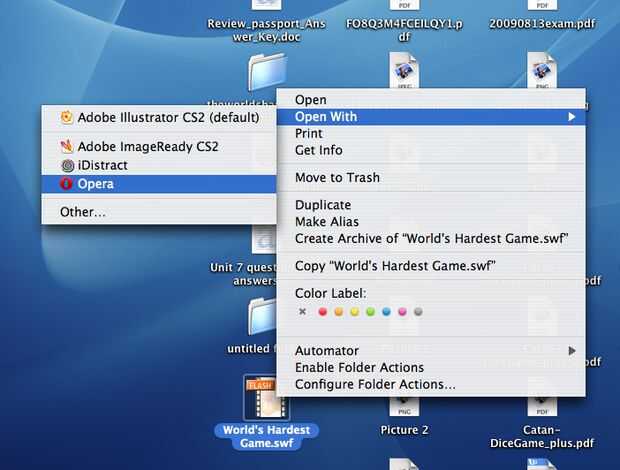The width and height of the screenshot is (620, 470).
Task: Select Make Alias
Action: 431,222
